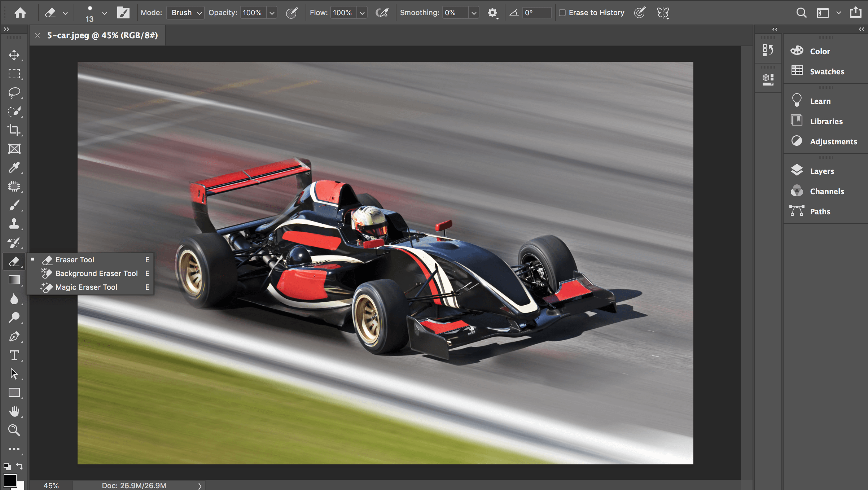Expand the tools panel double arrows
The width and height of the screenshot is (868, 490).
click(x=6, y=29)
